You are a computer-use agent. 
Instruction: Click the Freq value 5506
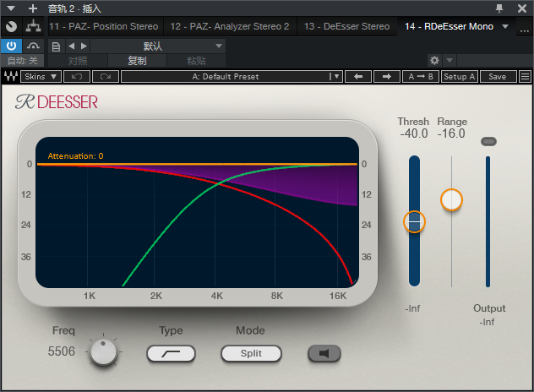point(62,351)
